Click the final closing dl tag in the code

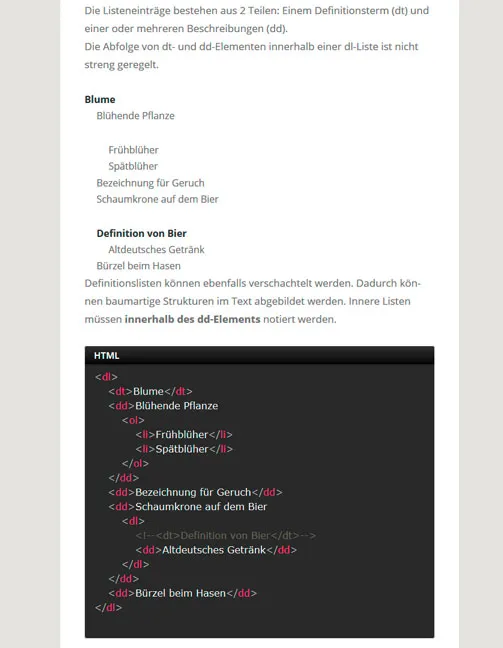[108, 608]
